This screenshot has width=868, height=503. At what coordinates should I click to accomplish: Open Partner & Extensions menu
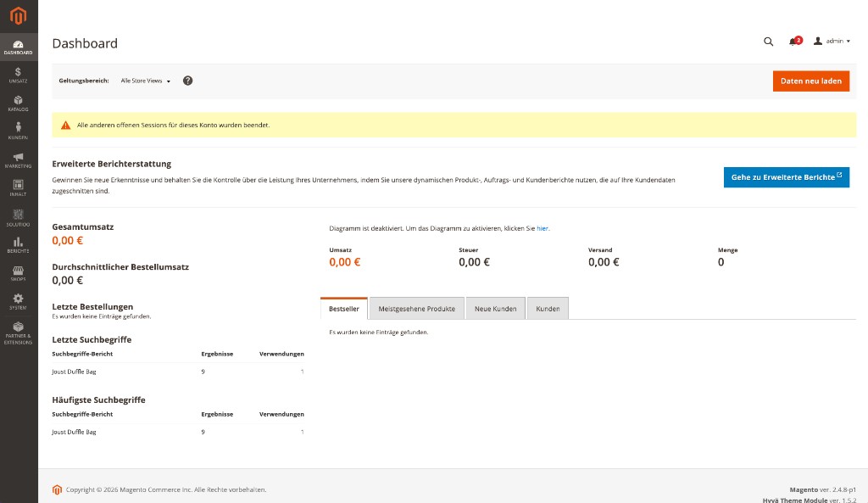tap(19, 333)
